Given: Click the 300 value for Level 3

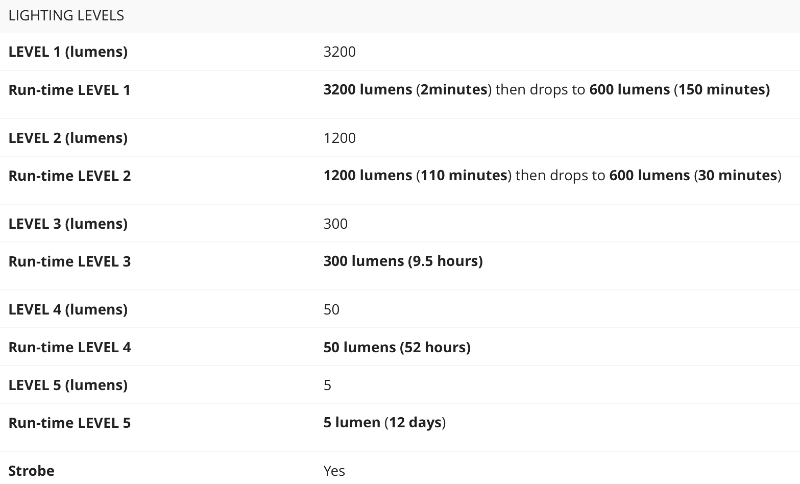Looking at the screenshot, I should coord(335,224).
